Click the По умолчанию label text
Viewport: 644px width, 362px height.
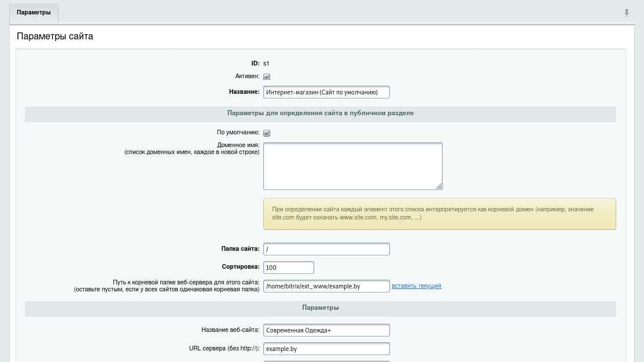pos(238,133)
